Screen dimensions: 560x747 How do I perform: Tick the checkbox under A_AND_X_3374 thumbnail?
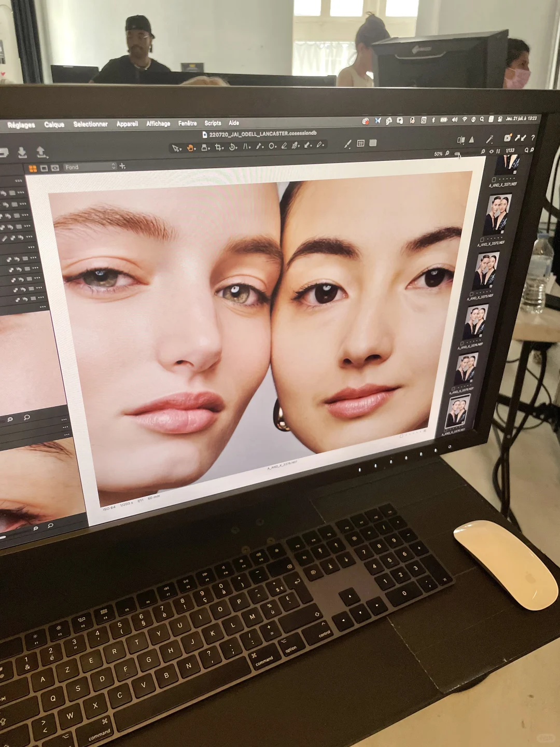pyautogui.click(x=462, y=343)
